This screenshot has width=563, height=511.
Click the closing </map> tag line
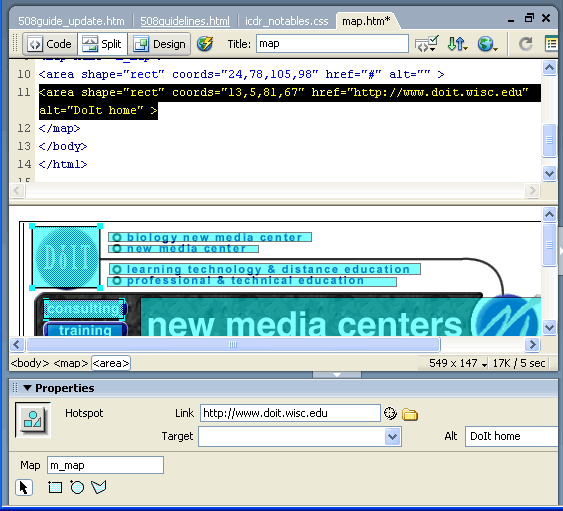(x=60, y=128)
